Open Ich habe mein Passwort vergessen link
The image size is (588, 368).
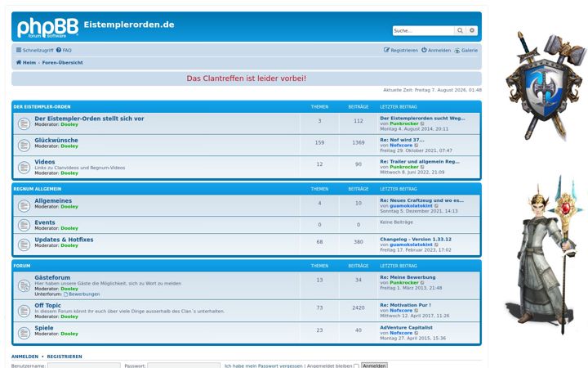(263, 366)
